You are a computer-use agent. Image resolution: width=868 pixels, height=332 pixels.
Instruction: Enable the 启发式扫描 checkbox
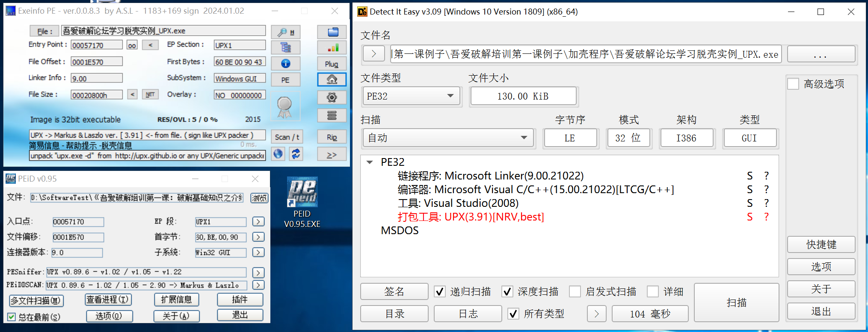(575, 292)
